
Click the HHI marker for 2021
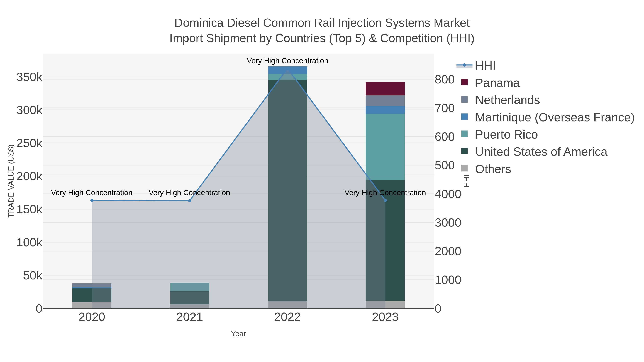189,201
